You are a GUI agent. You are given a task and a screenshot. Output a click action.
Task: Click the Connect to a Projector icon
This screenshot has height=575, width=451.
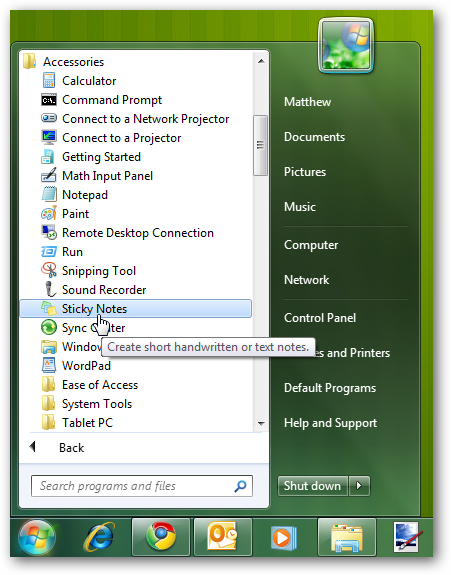(x=49, y=137)
